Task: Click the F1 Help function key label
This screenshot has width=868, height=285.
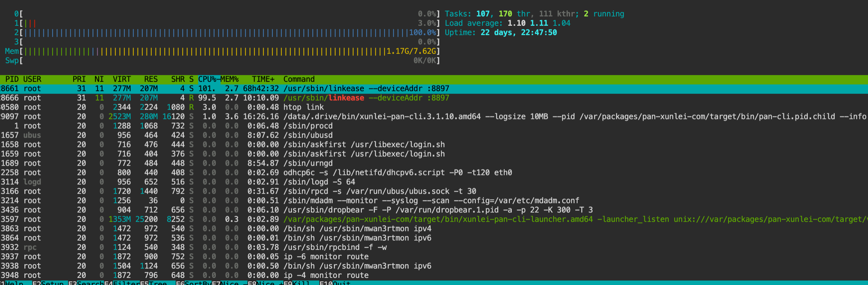Action: pos(13,283)
